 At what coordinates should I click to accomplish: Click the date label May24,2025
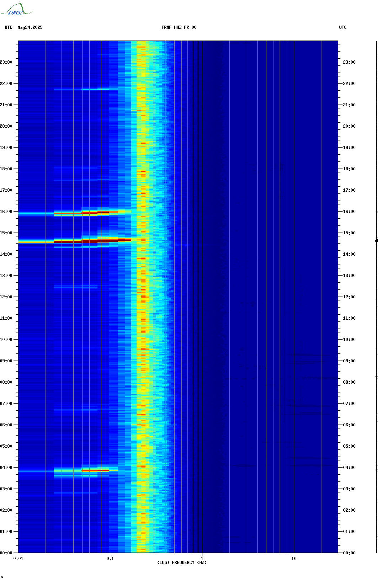pyautogui.click(x=30, y=27)
